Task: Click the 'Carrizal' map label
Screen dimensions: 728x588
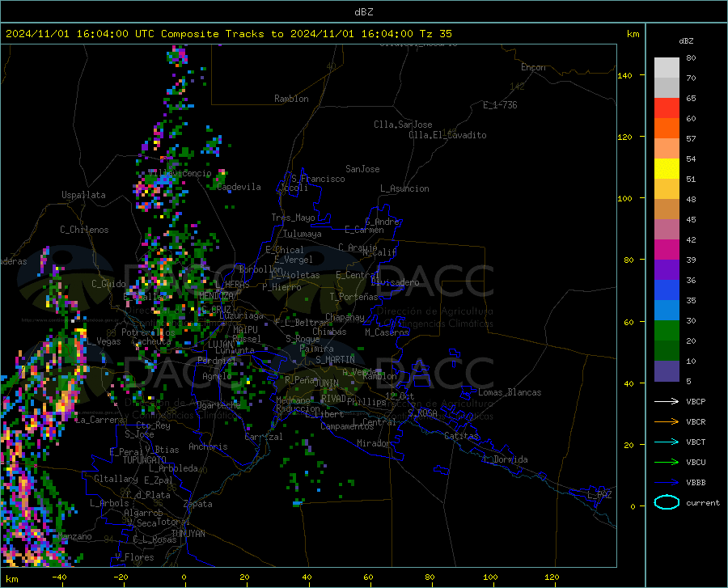Action: click(x=263, y=437)
